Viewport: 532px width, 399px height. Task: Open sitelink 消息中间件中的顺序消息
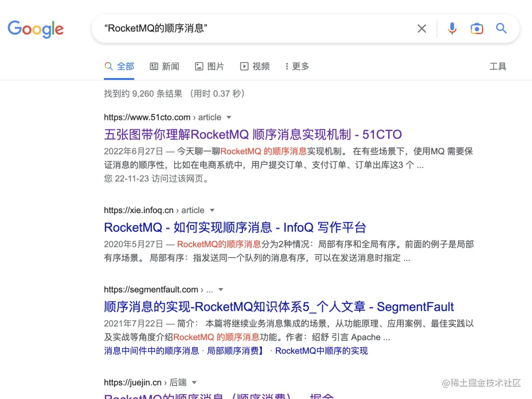(151, 351)
